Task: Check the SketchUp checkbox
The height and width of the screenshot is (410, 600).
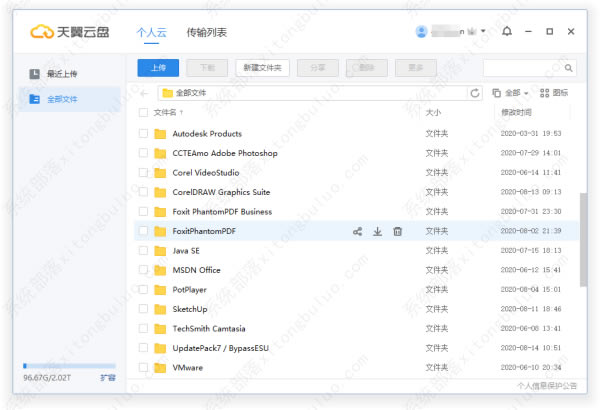Action: (143, 309)
